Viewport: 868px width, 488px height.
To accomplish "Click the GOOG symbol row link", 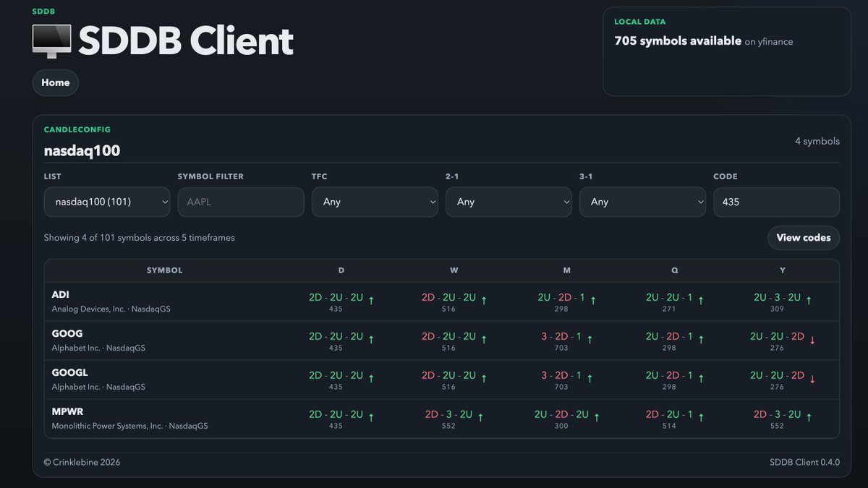I will tap(67, 334).
